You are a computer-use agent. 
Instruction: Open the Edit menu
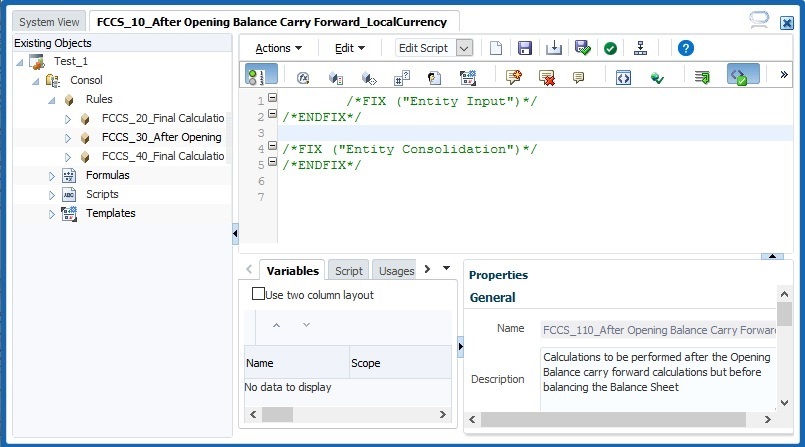(350, 48)
